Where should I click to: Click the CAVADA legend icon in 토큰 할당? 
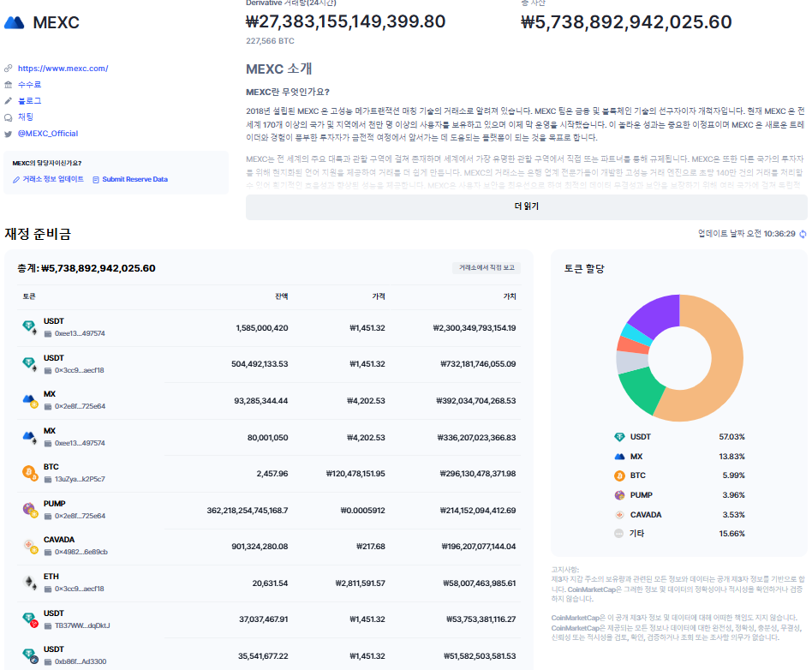[619, 515]
